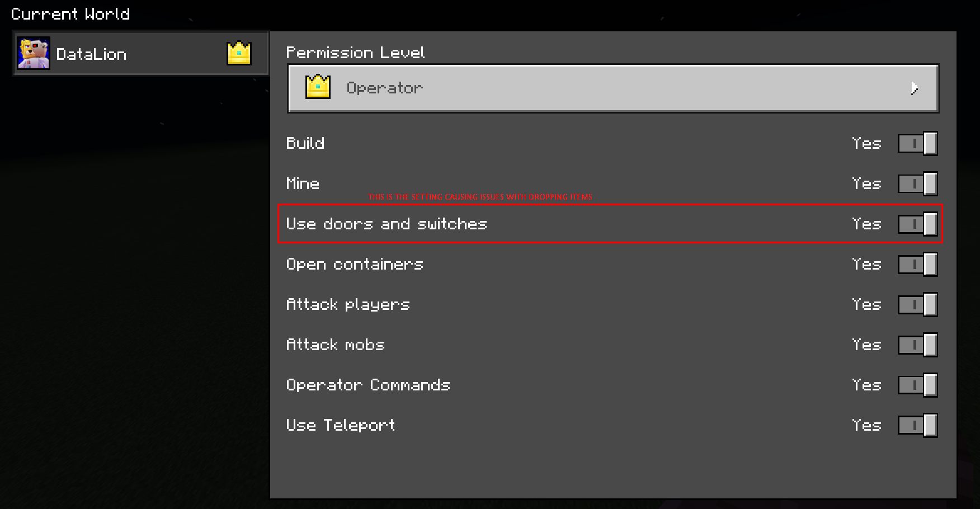This screenshot has height=509, width=980.
Task: Click the Use Teleport label text
Action: click(340, 426)
